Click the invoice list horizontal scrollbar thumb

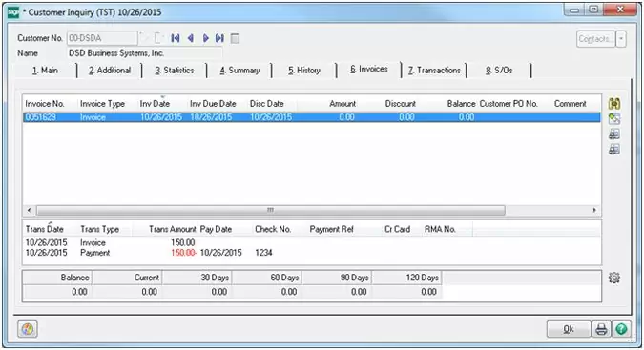pyautogui.click(x=271, y=210)
